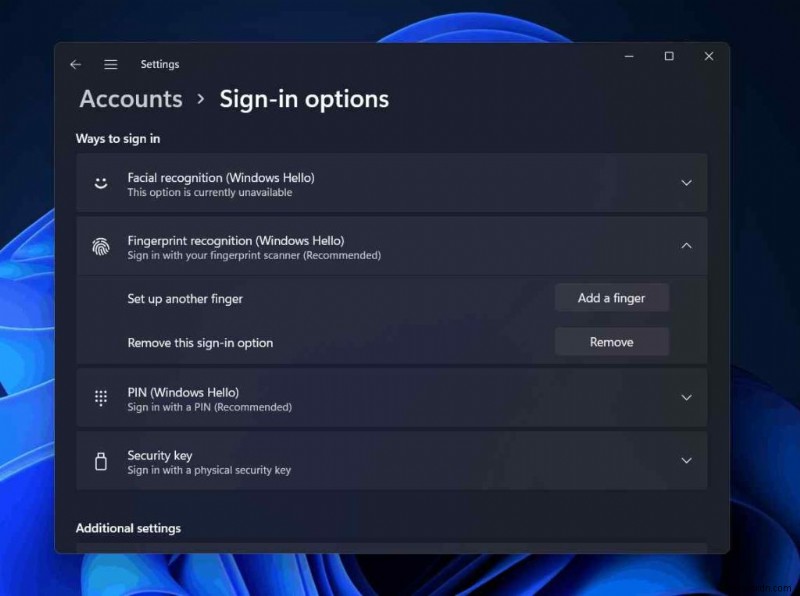Click the PIN keypad icon
The image size is (800, 596).
(x=100, y=397)
